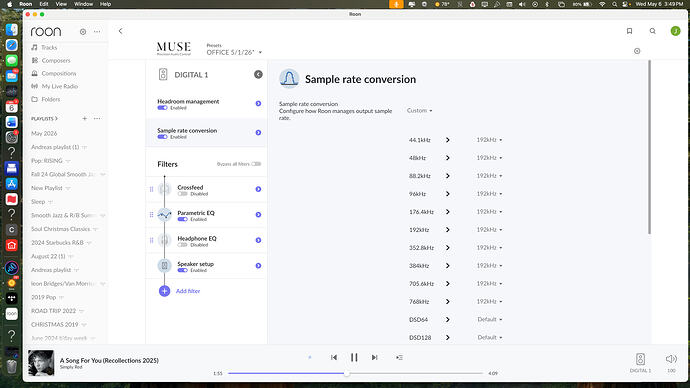Toggle Bypass all filters switch
690x388 pixels.
click(x=256, y=164)
